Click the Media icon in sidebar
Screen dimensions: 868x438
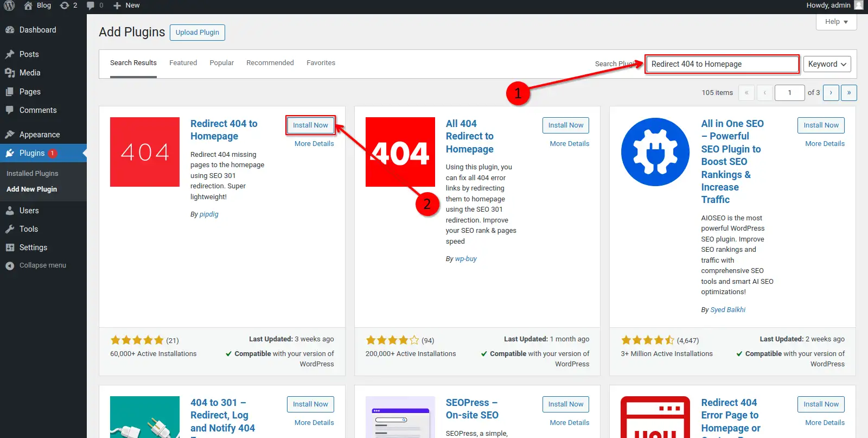pyautogui.click(x=10, y=73)
